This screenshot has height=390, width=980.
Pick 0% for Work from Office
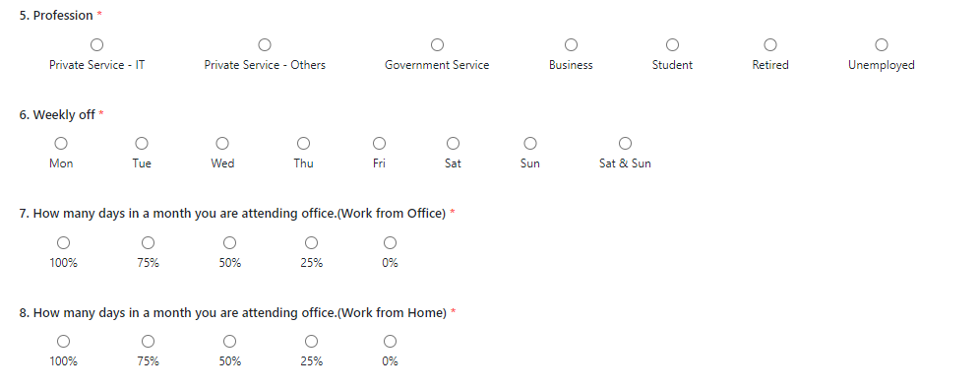pos(390,243)
